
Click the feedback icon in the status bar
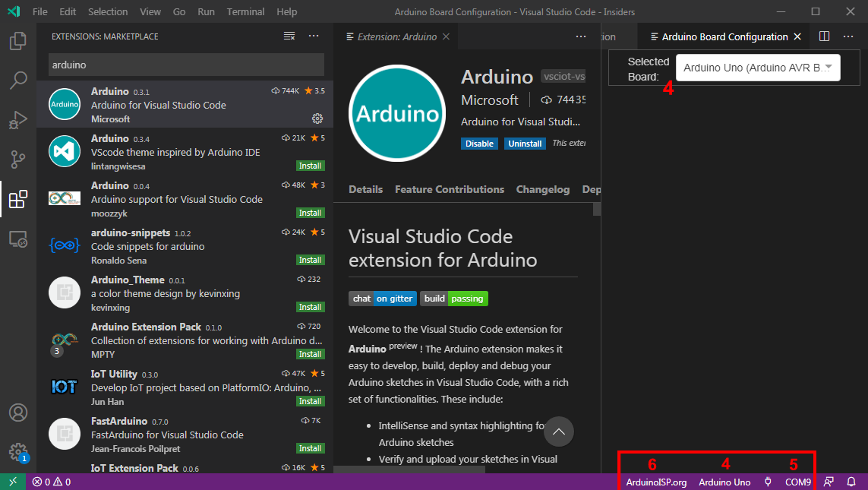click(827, 482)
